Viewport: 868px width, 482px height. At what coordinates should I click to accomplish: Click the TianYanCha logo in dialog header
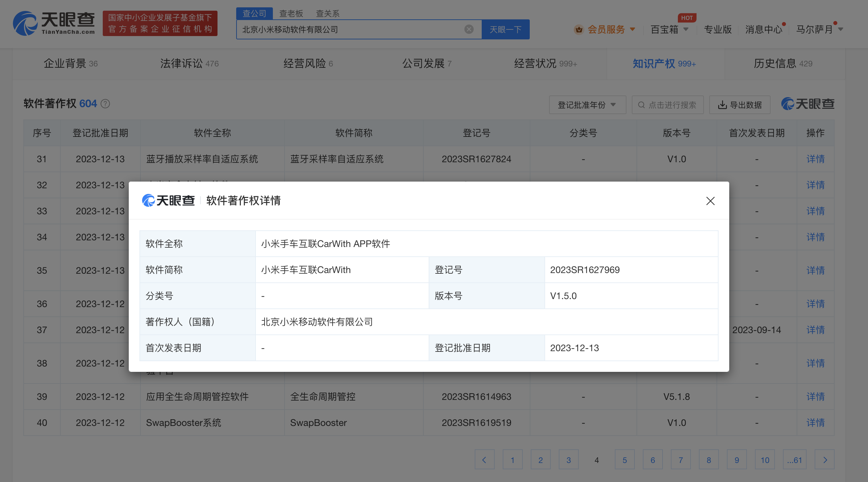[168, 201]
